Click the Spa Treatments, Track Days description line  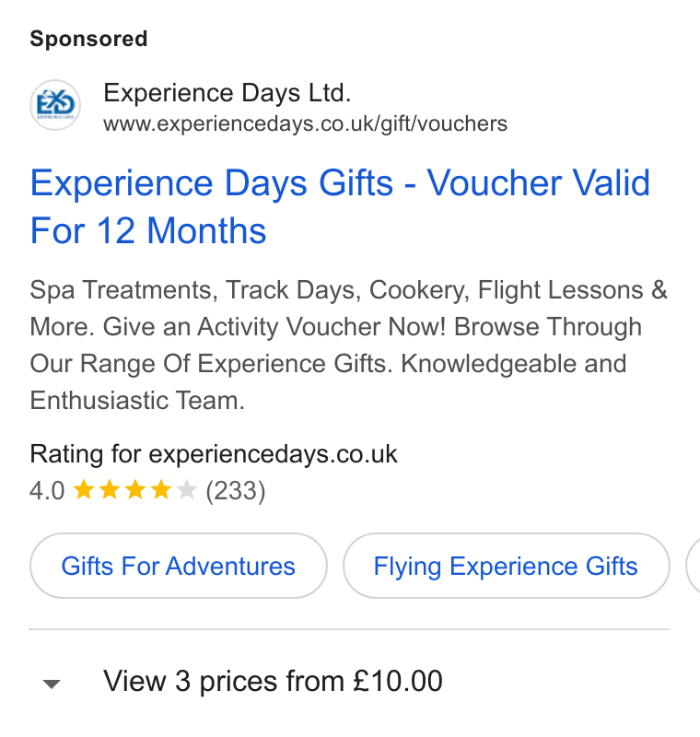point(348,289)
